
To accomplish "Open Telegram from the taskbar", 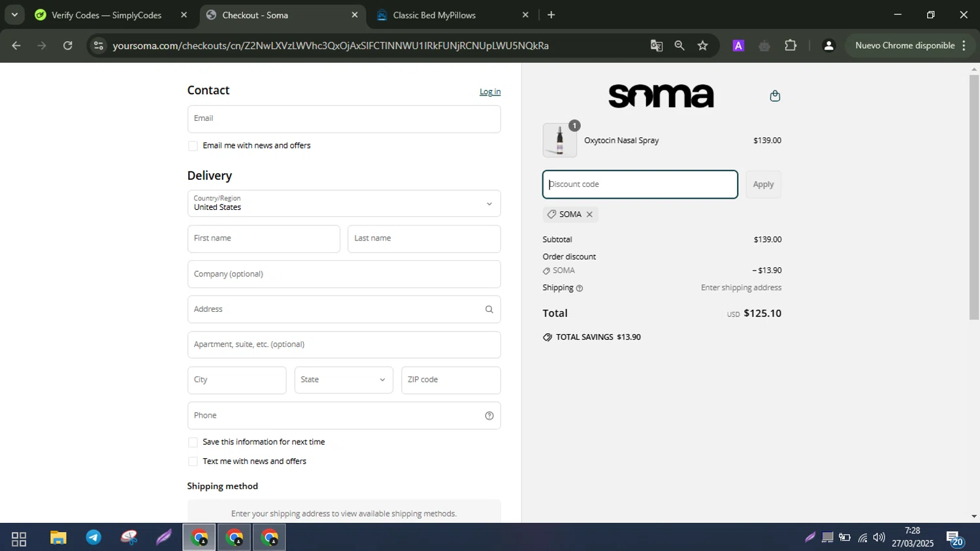I will 93,538.
